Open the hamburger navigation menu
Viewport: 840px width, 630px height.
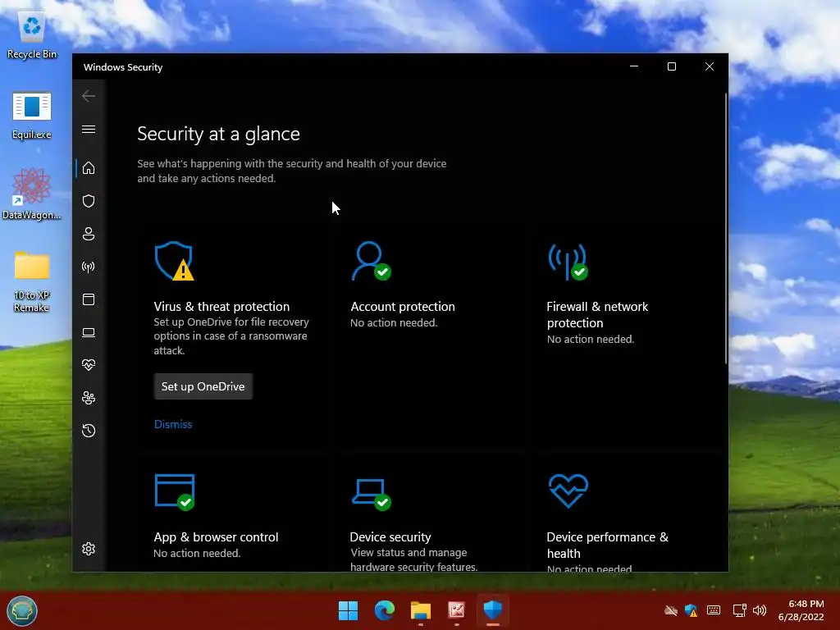tap(89, 129)
